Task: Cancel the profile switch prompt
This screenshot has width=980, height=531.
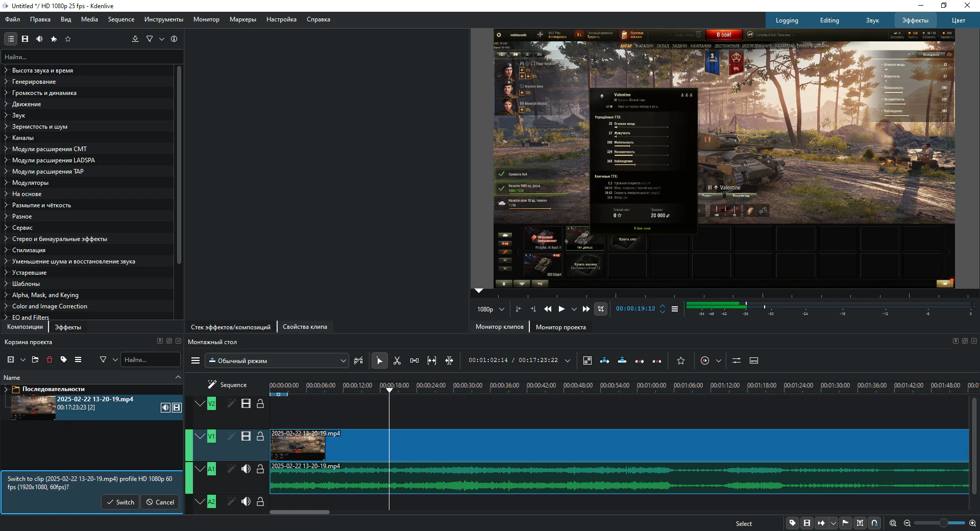Action: [x=160, y=502]
